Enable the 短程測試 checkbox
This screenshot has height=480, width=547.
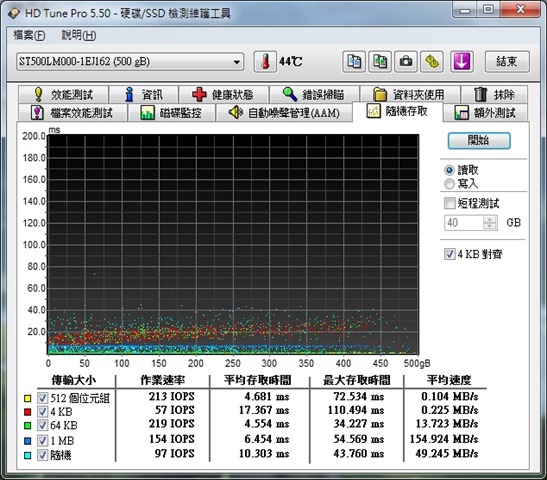point(450,203)
